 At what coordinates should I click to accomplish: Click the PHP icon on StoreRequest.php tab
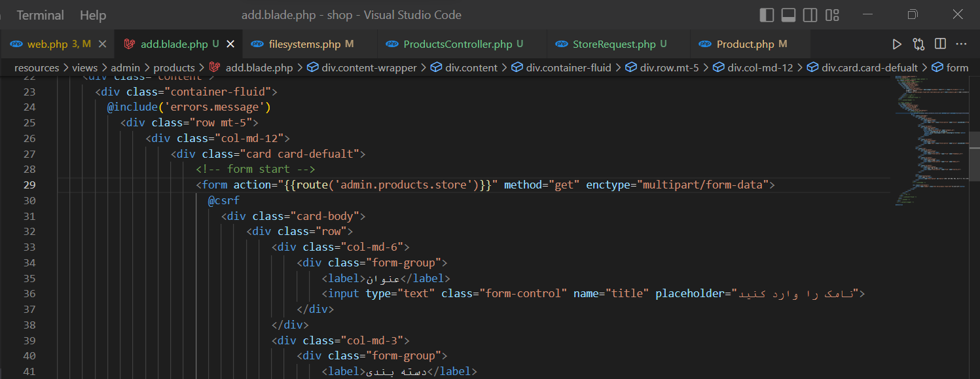[562, 45]
